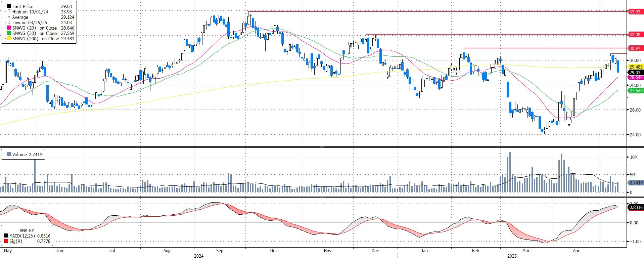The height and width of the screenshot is (258, 644).
Task: Click 'SMAVG (200) on Close' label
Action: 36,39
